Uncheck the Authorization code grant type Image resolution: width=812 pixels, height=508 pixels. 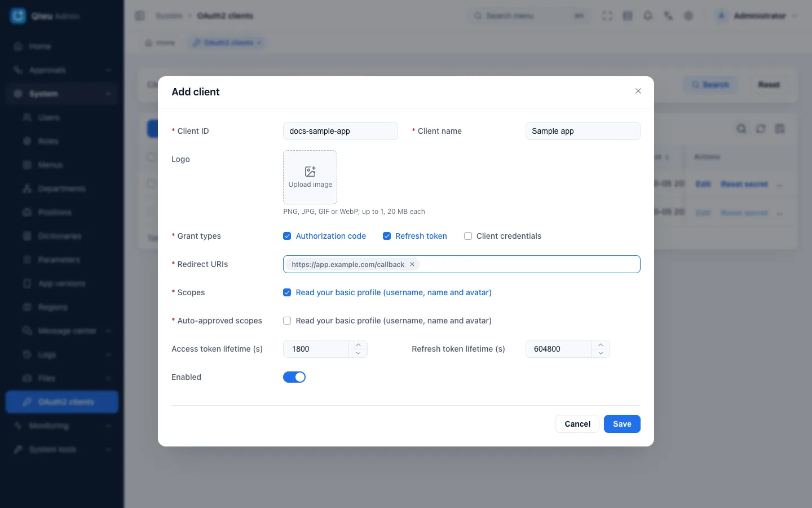[287, 236]
